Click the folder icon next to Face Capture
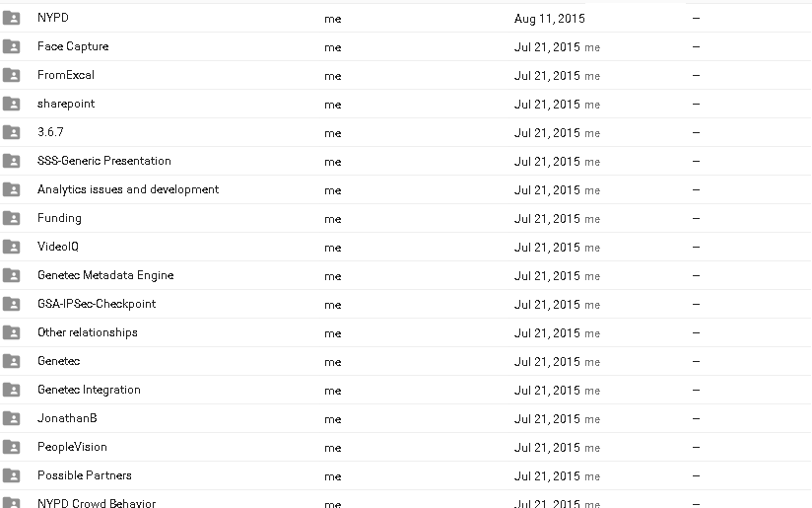Viewport: 812px width, 508px height. [12, 46]
